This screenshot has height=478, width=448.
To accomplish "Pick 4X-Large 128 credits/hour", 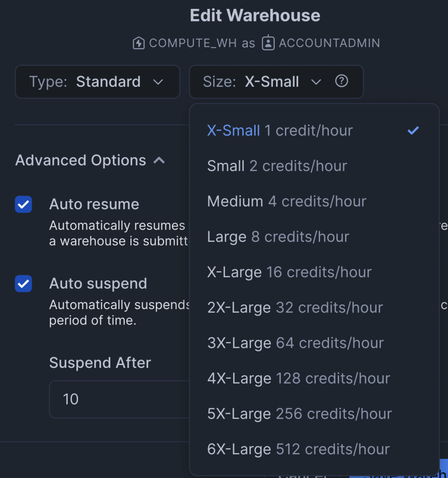I will (299, 379).
